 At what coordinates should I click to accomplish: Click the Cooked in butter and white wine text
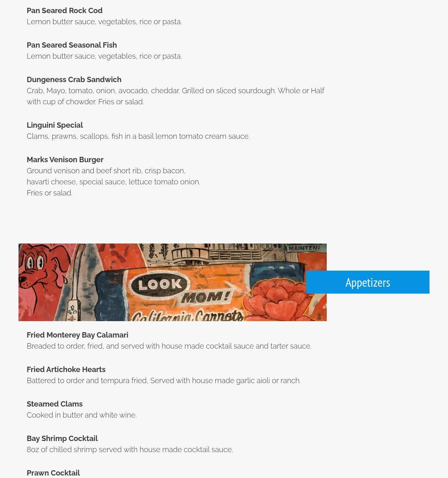pos(81,415)
